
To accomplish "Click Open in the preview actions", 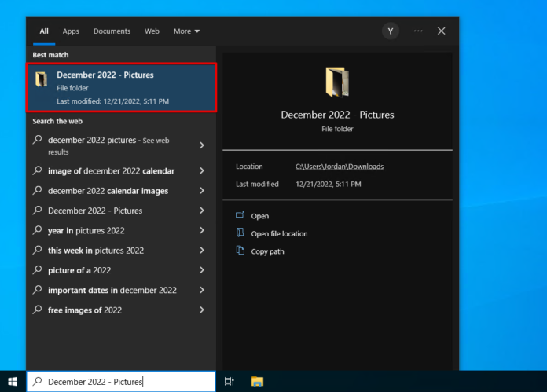I will [x=259, y=216].
